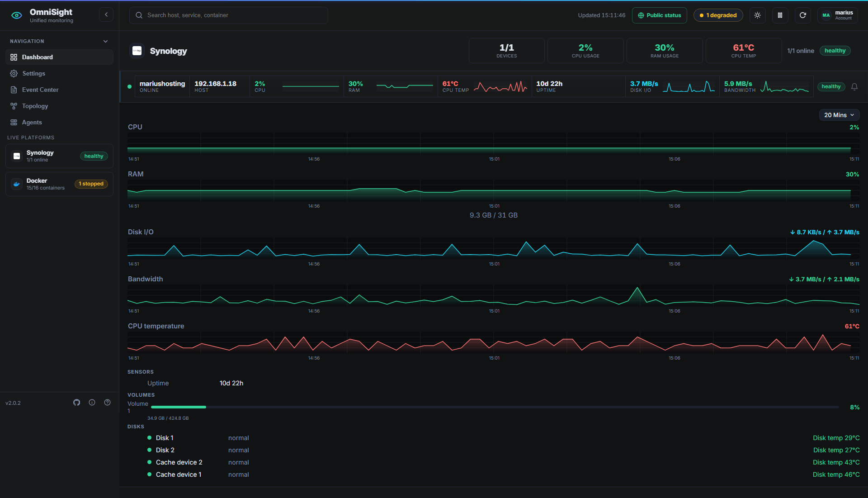The image size is (868, 498).
Task: Click the Disk 2 row
Action: click(x=494, y=451)
